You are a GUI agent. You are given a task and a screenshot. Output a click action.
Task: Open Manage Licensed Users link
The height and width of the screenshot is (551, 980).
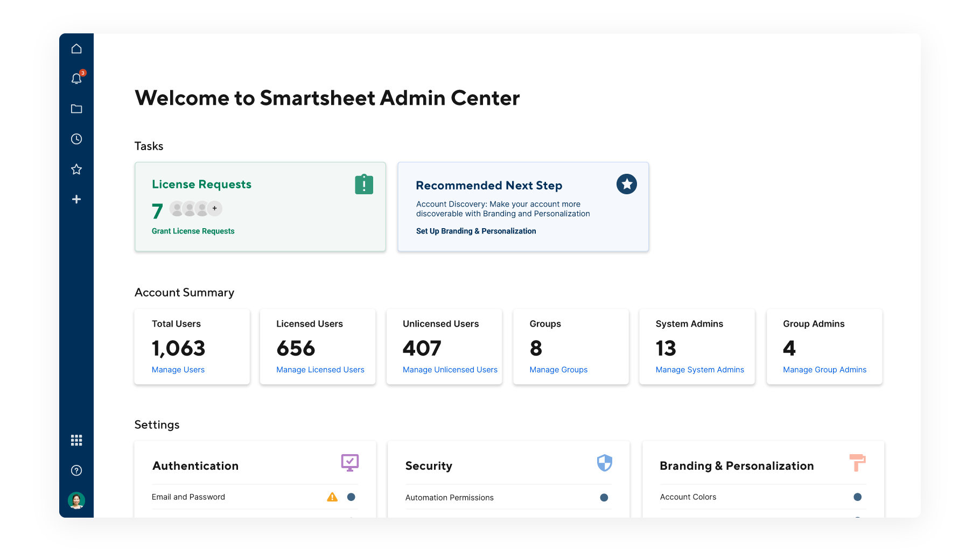320,370
